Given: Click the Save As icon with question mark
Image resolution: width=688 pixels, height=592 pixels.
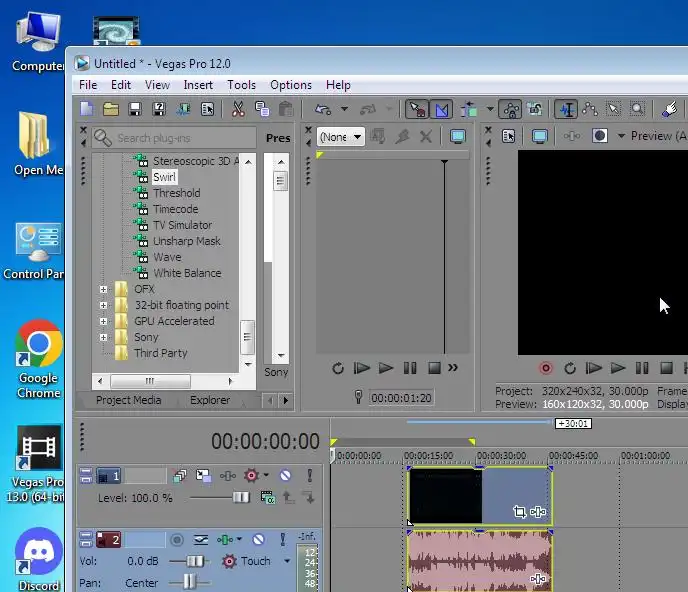Looking at the screenshot, I should tap(159, 109).
